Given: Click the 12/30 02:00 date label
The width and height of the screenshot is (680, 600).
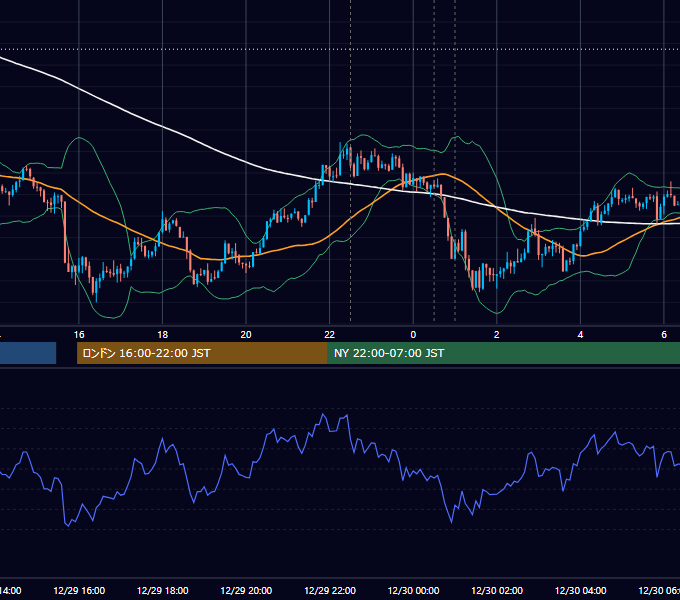Looking at the screenshot, I should 497,591.
